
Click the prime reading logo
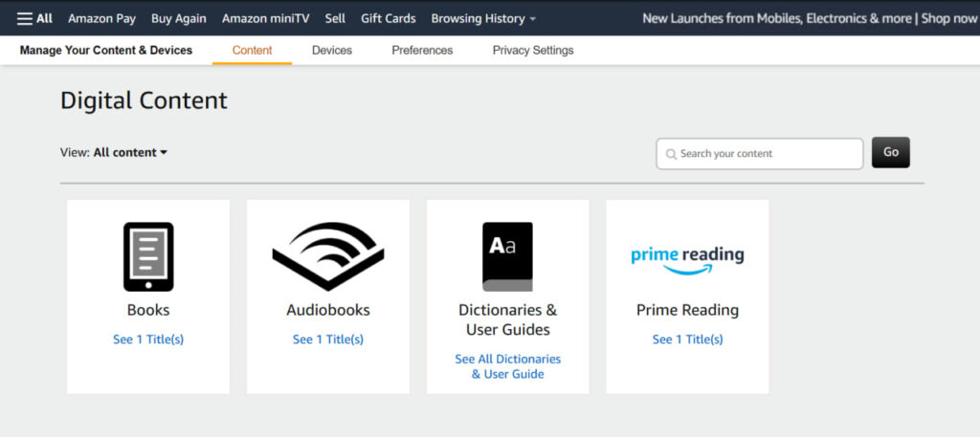click(x=687, y=260)
